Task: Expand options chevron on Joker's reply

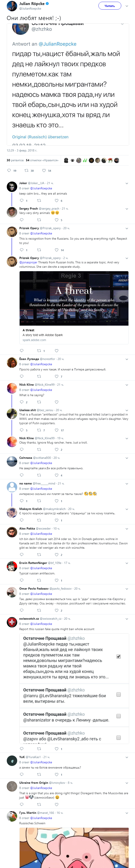Action: click(x=127, y=183)
